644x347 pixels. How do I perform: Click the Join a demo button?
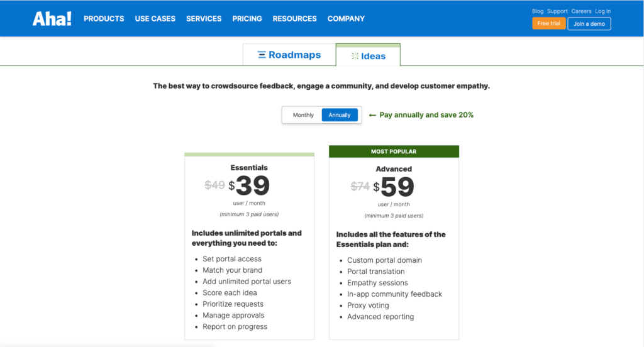pyautogui.click(x=589, y=24)
